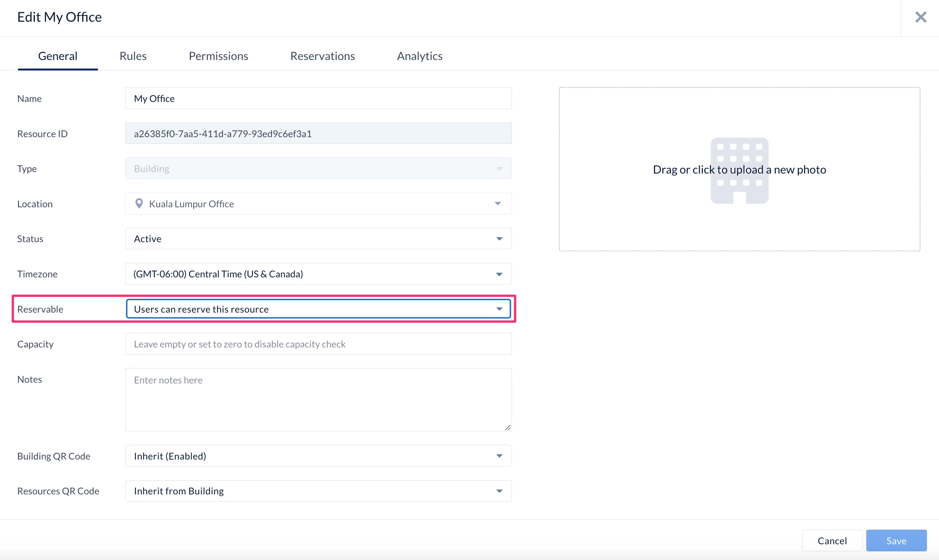This screenshot has height=560, width=939.
Task: Expand the Timezone dropdown
Action: (499, 274)
